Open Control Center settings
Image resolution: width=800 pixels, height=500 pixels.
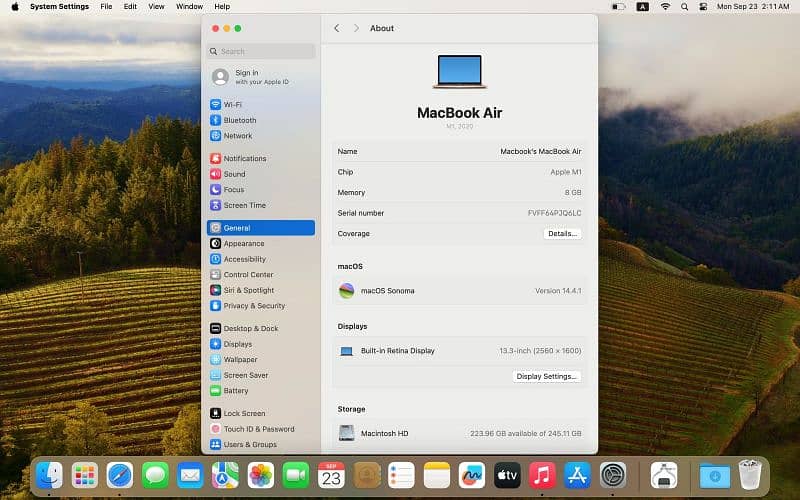point(248,274)
